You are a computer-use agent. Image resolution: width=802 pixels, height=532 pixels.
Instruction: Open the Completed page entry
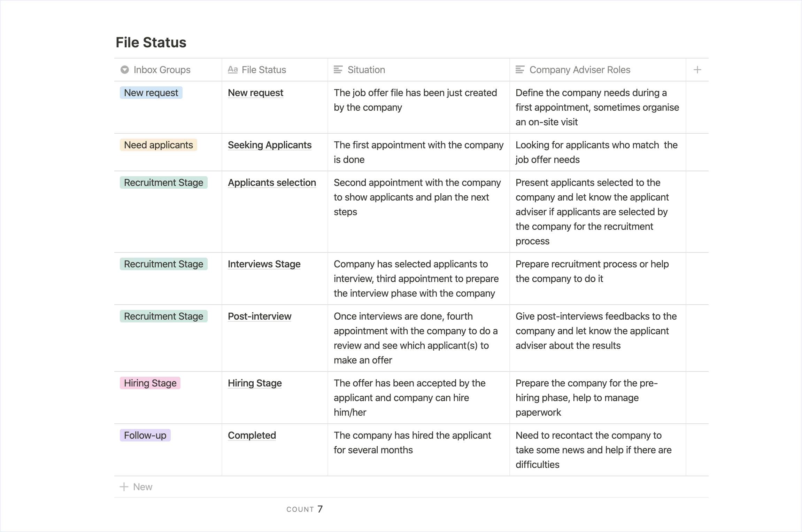[252, 435]
